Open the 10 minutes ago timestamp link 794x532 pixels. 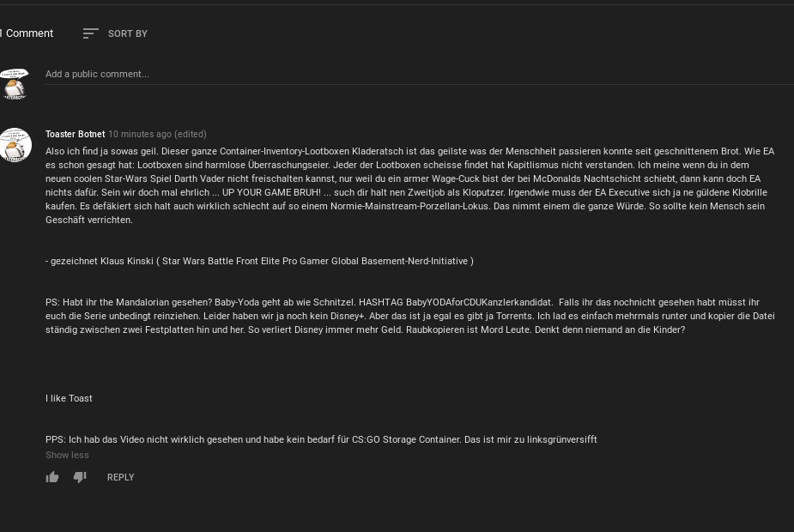click(x=140, y=134)
